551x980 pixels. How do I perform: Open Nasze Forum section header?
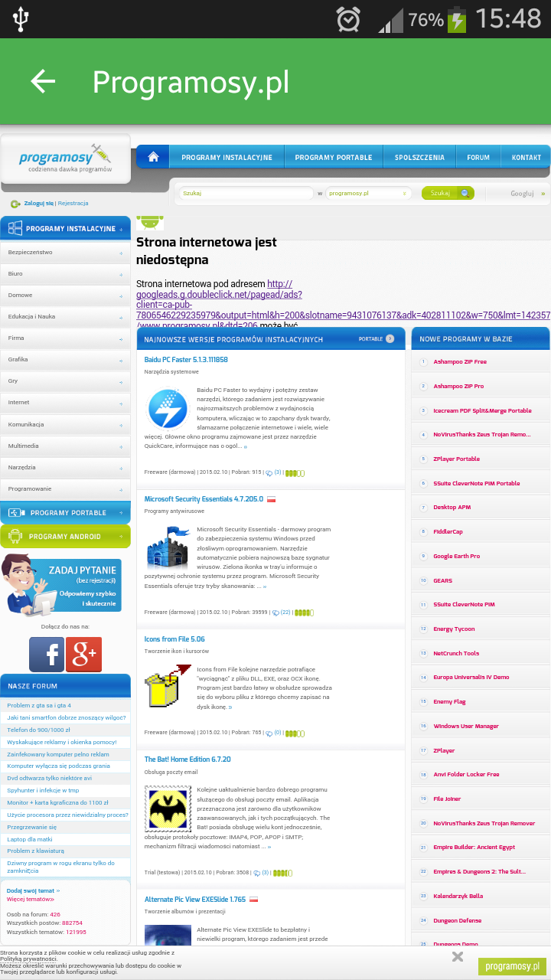65,685
